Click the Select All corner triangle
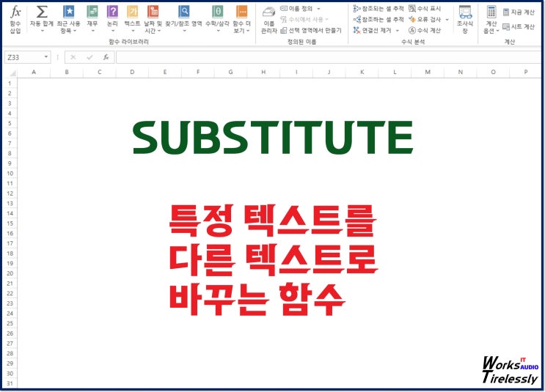 pos(12,73)
